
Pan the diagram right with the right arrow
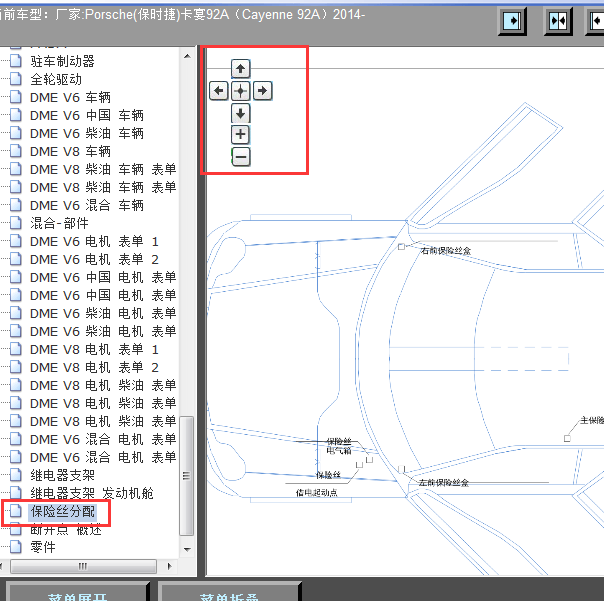point(263,91)
